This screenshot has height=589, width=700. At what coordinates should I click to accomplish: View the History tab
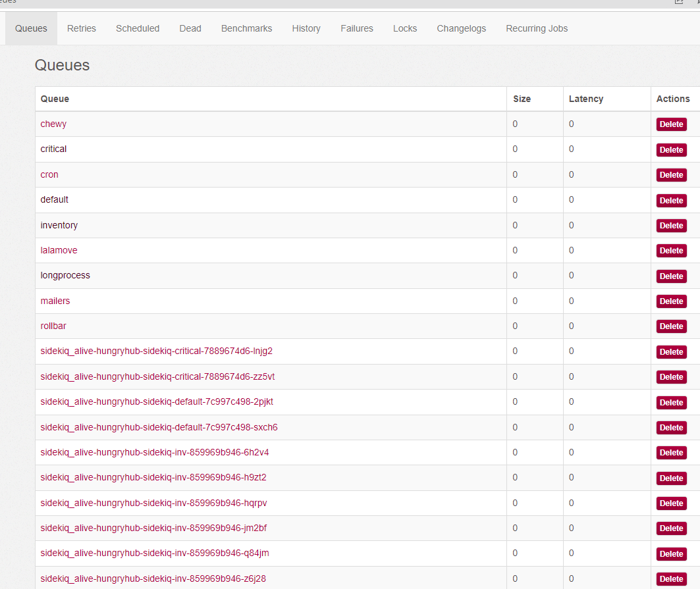(x=306, y=28)
